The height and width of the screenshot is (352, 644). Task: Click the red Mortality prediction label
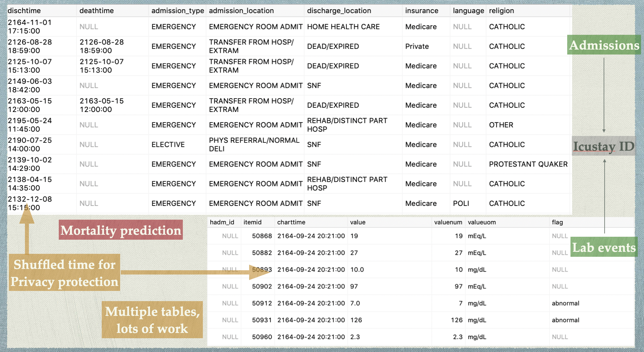(x=121, y=230)
